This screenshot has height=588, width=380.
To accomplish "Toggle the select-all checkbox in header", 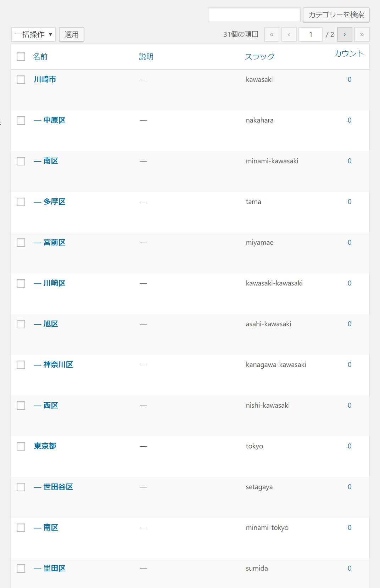I will click(21, 57).
